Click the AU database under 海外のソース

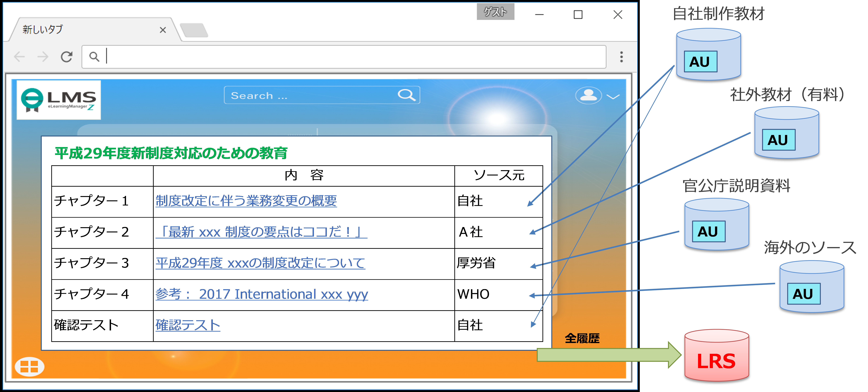[x=812, y=287]
